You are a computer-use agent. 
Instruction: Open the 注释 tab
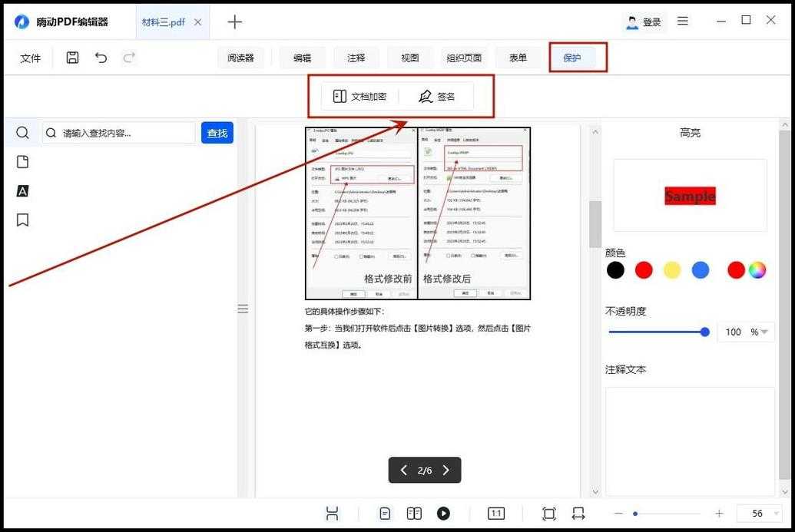point(356,57)
